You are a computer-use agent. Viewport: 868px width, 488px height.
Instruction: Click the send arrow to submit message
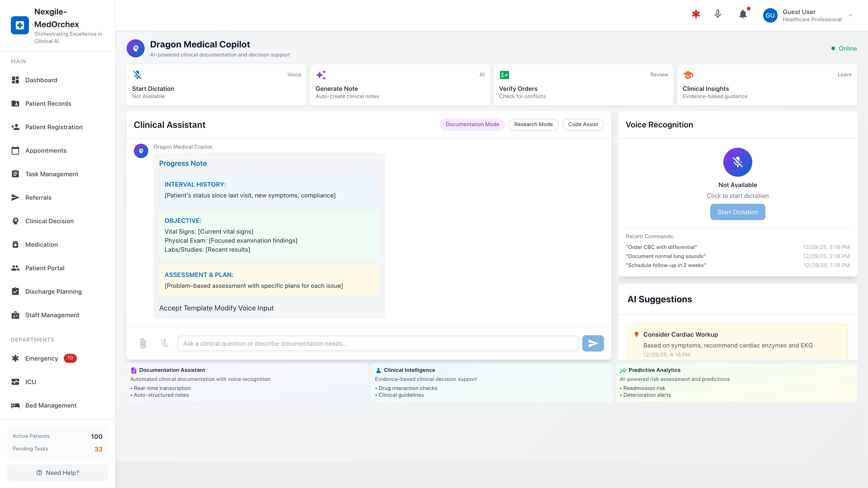593,343
